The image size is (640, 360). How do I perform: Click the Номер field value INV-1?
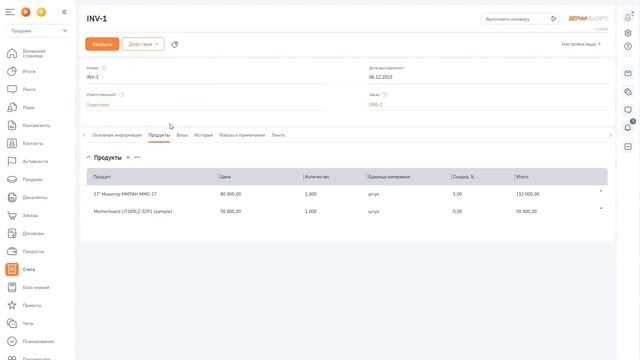(206, 77)
